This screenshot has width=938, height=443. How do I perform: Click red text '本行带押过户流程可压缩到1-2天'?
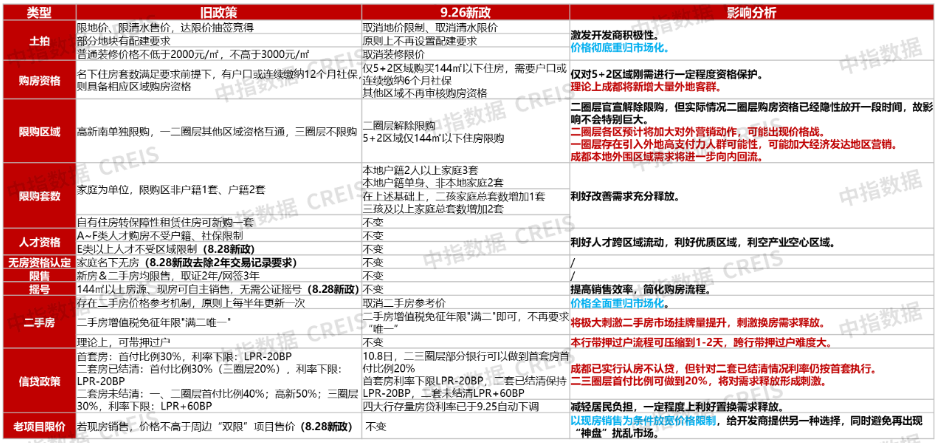pyautogui.click(x=646, y=343)
